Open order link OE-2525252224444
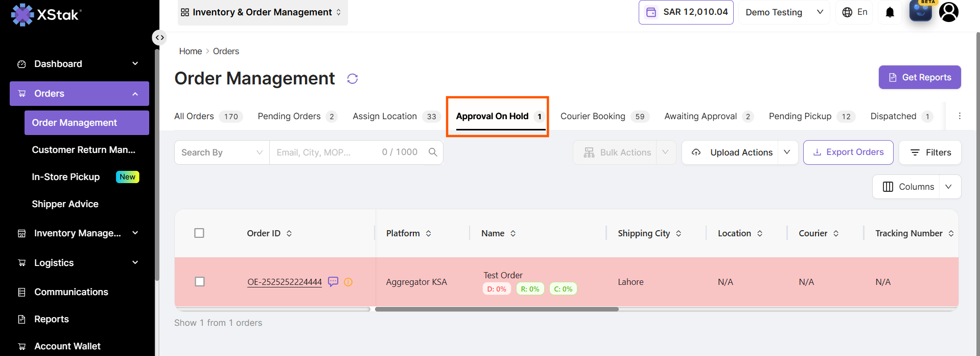The image size is (980, 356). click(285, 282)
